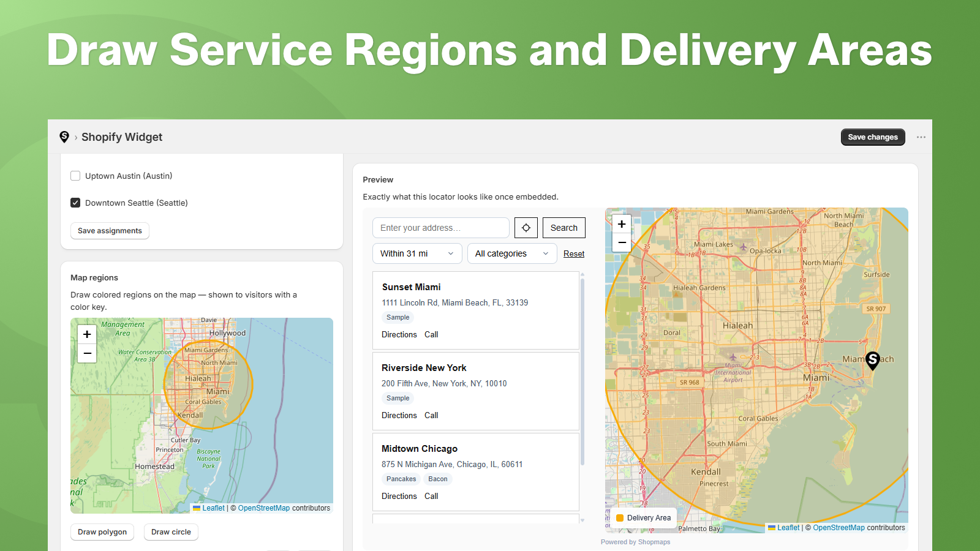
Task: Click Save assignments button
Action: [x=110, y=231]
